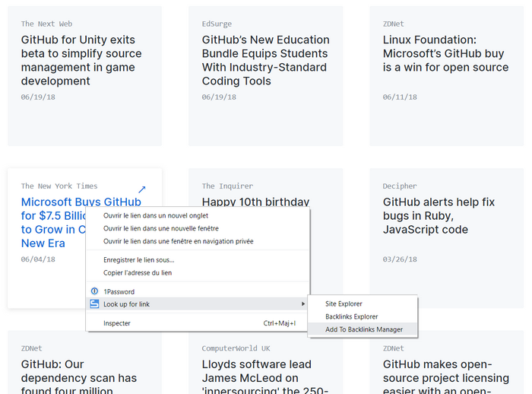The image size is (532, 394).
Task: Open the 1Password menu entry
Action: pos(198,291)
